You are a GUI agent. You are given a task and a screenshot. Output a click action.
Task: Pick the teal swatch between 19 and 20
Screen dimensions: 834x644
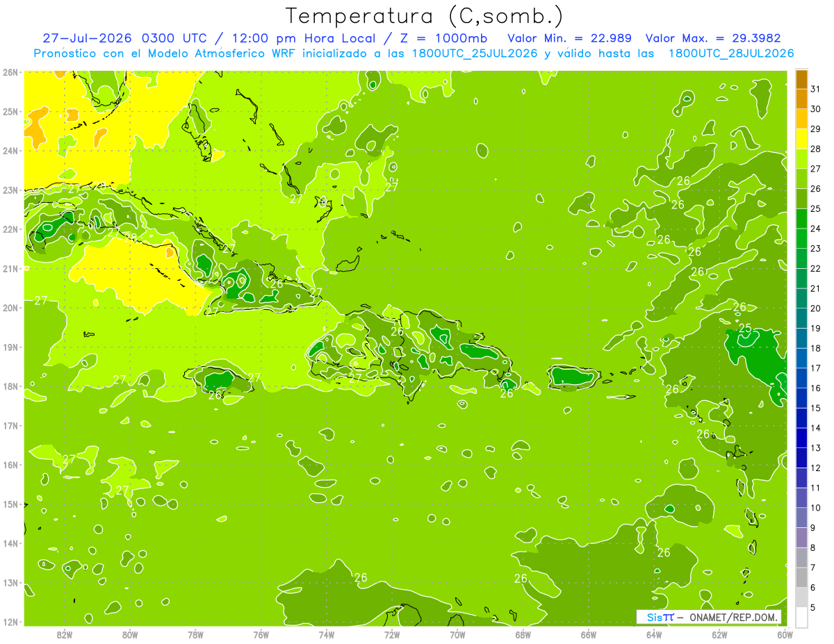coord(802,318)
